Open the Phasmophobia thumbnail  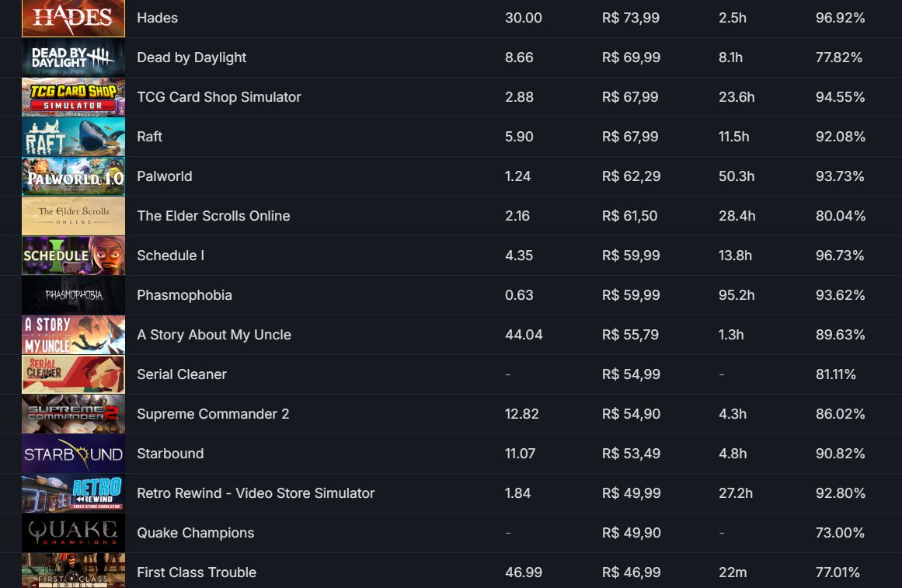tap(73, 295)
